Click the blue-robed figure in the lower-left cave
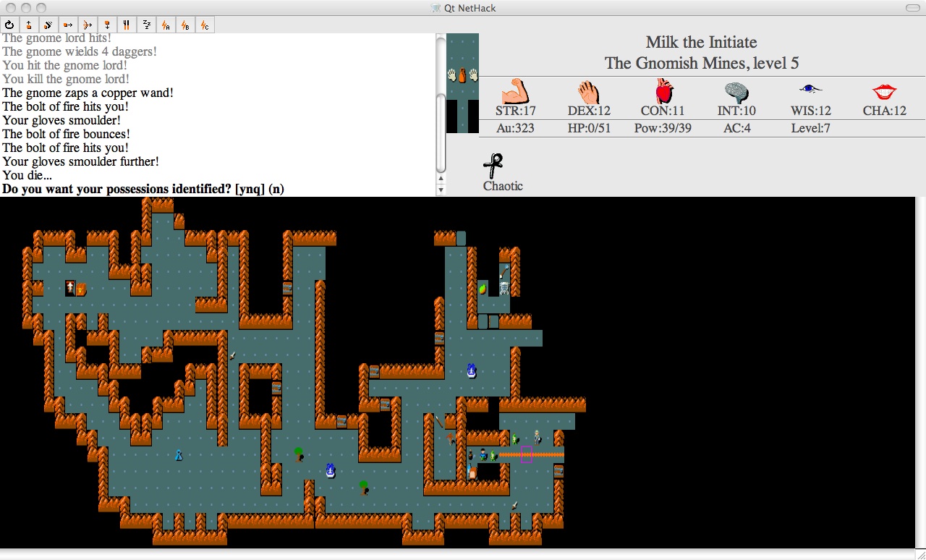Viewport: 926px width, 560px height. point(179,455)
